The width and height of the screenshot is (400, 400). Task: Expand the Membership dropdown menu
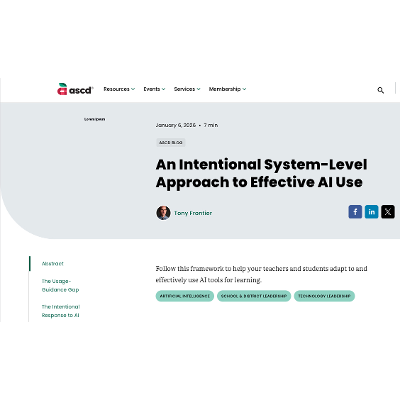(x=227, y=89)
